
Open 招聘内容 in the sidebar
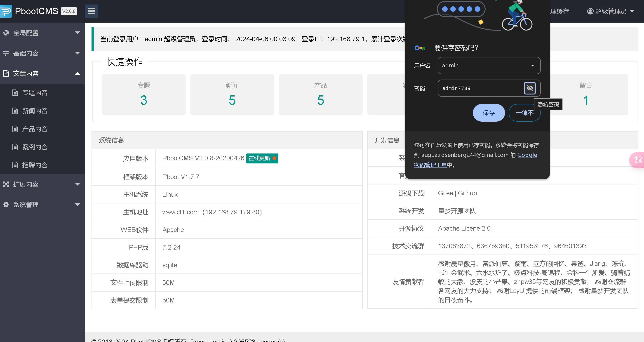[35, 165]
